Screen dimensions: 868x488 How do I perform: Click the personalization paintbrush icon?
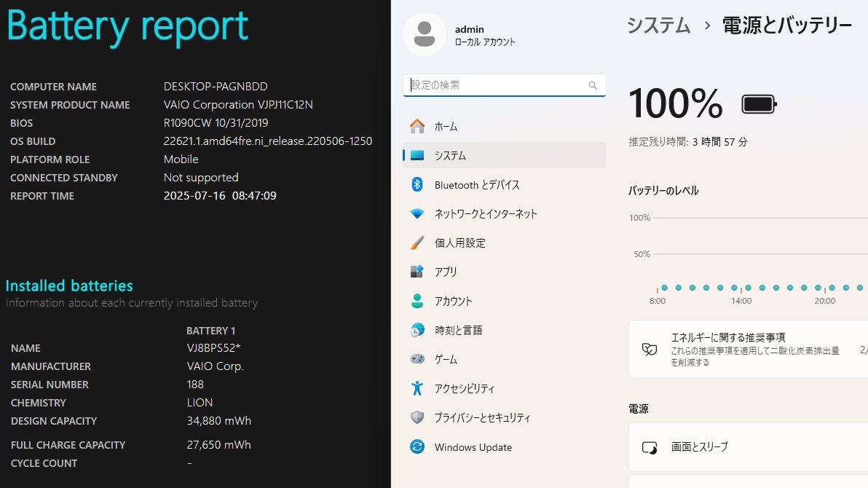point(417,243)
